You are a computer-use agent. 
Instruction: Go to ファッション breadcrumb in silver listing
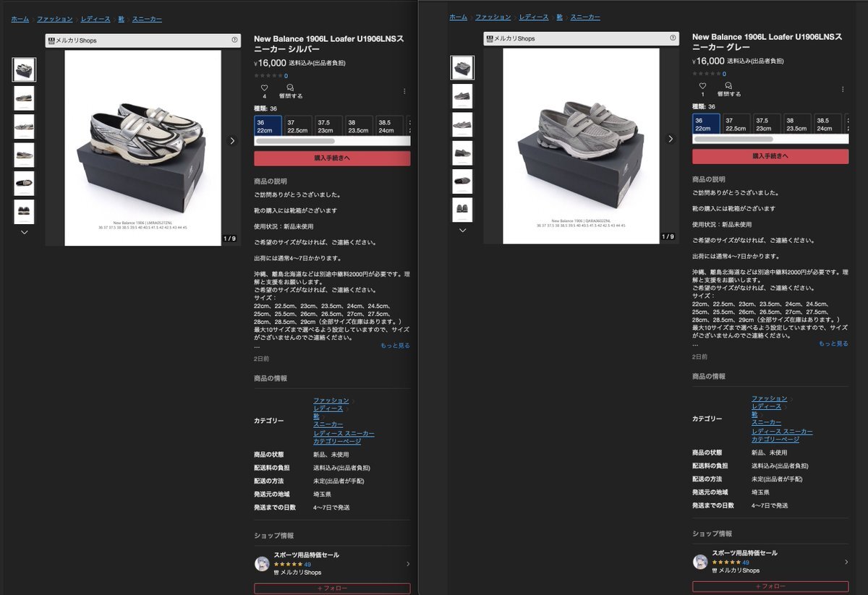click(55, 19)
